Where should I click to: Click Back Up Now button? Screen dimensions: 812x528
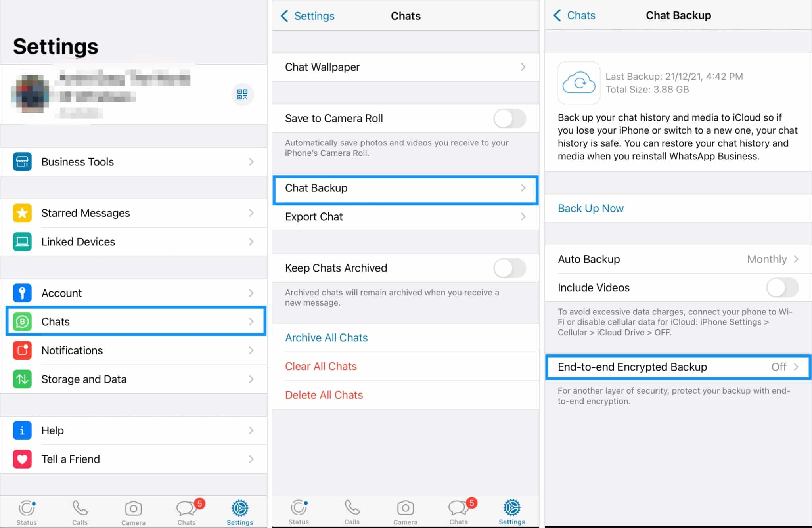pos(590,208)
